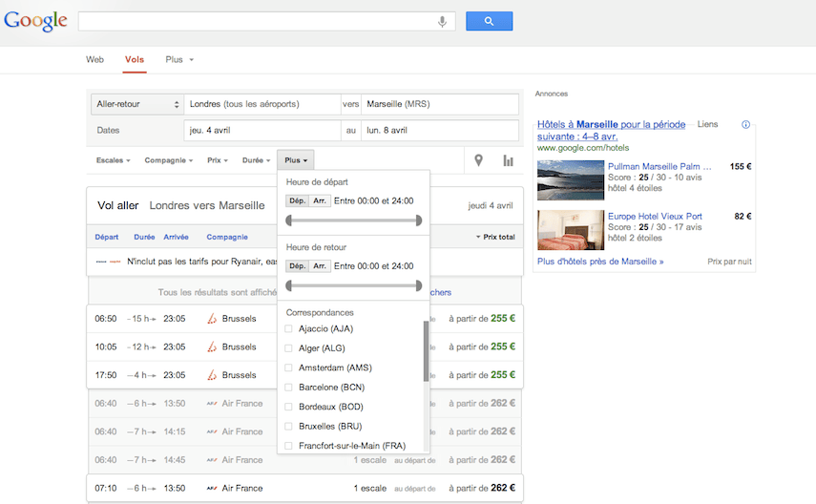This screenshot has height=504, width=816.
Task: Click left handle of departure time slider
Action: coord(289,220)
